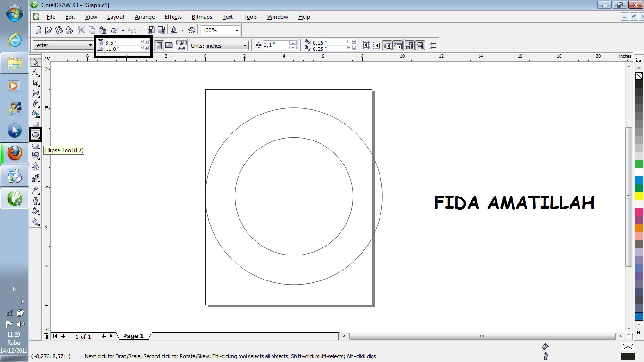Open the property bar Options icon
Viewport: 644px width, 362px height.
[432, 45]
